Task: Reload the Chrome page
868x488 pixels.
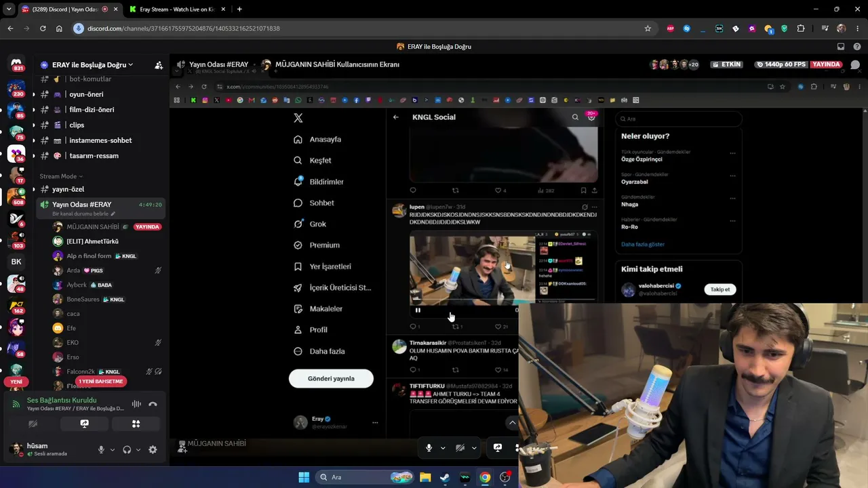Action: [43, 28]
